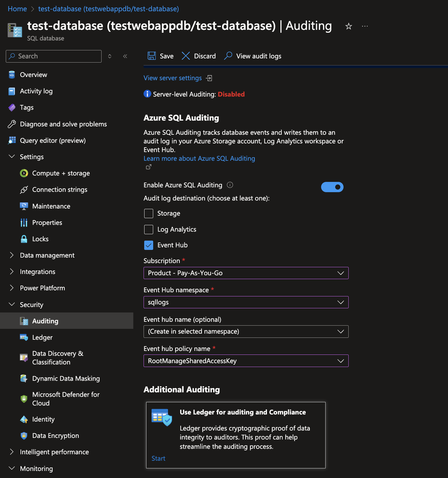Image resolution: width=448 pixels, height=478 pixels.
Task: Open the ellipsis more options menu
Action: (365, 26)
